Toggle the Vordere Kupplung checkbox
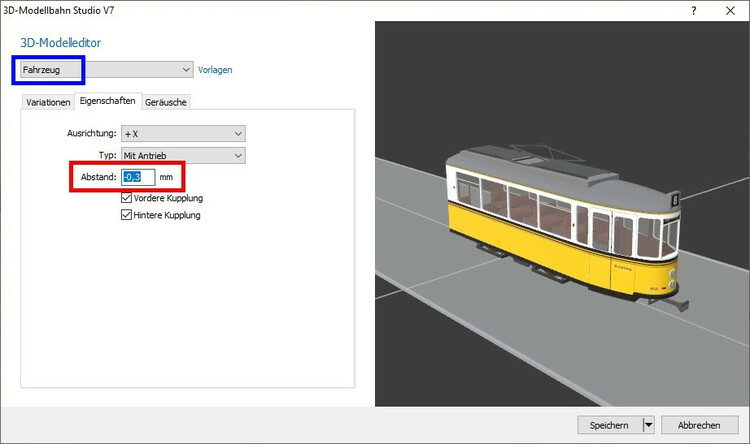Viewport: 750px width, 444px height. click(x=126, y=198)
